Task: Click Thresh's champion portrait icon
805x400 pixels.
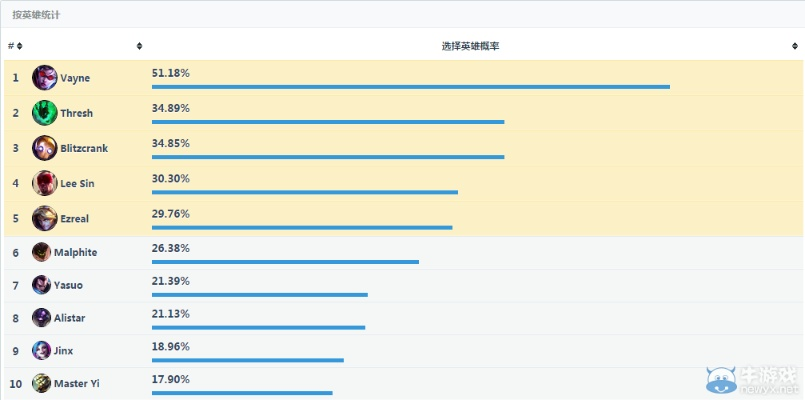Action: point(45,113)
